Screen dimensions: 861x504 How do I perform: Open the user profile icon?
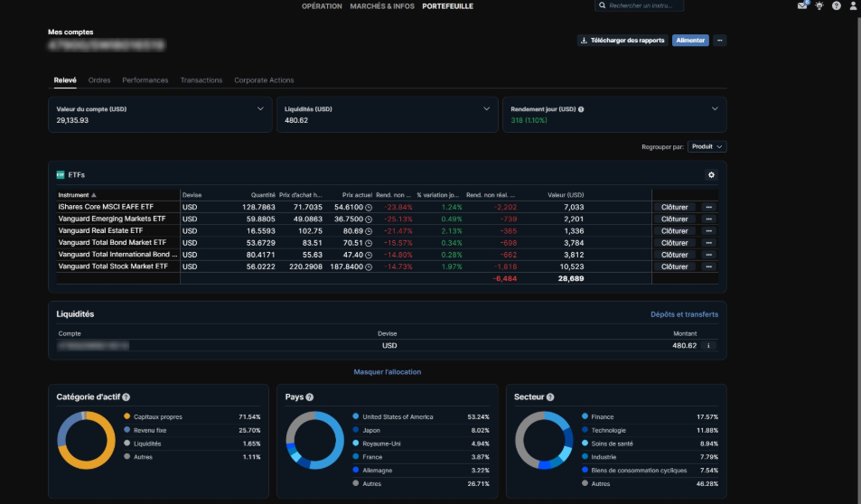853,5
